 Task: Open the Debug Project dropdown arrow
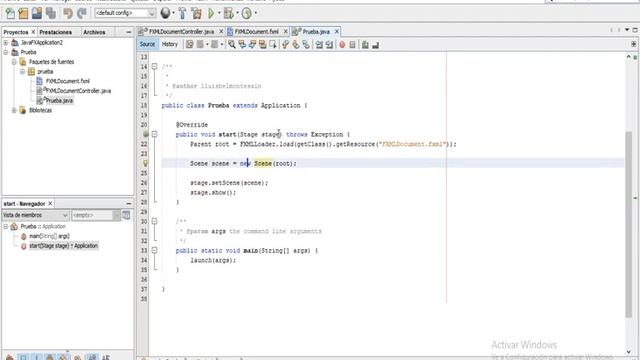(237, 13)
